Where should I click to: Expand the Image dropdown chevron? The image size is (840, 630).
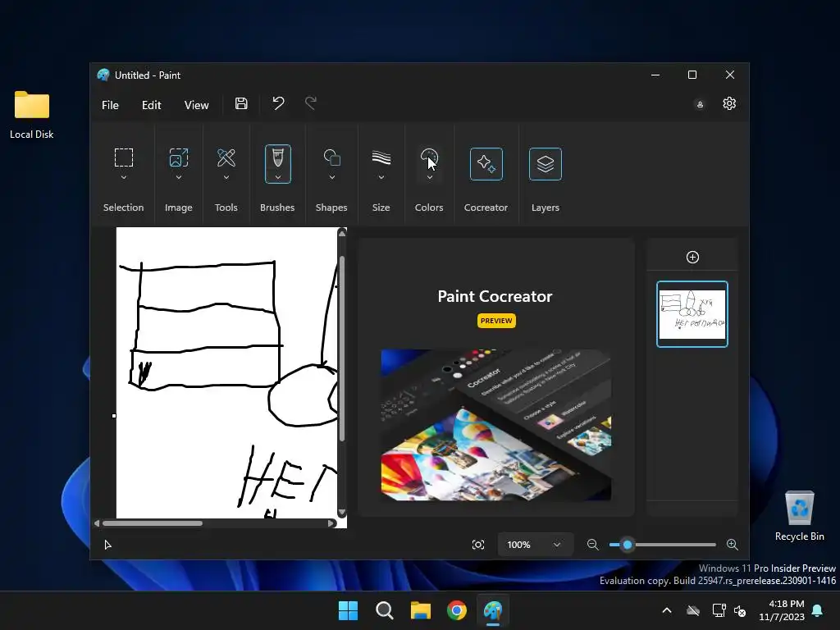(178, 177)
